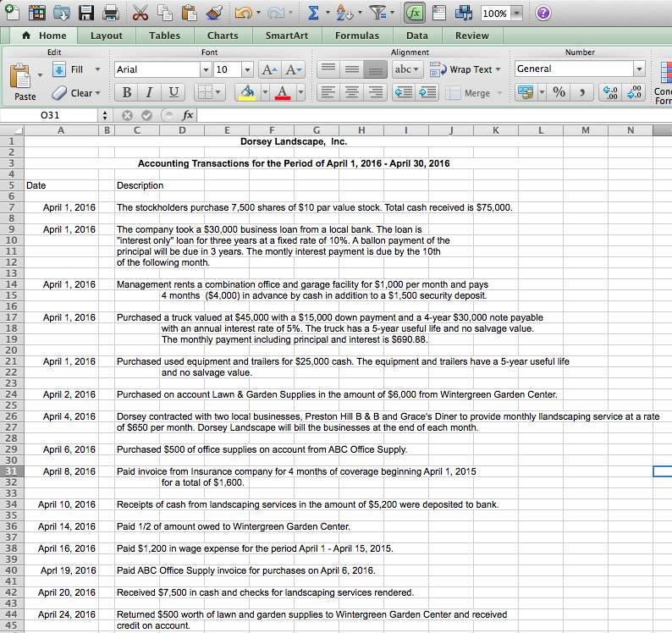The image size is (672, 633).
Task: Toggle Italic formatting
Action: point(150,92)
